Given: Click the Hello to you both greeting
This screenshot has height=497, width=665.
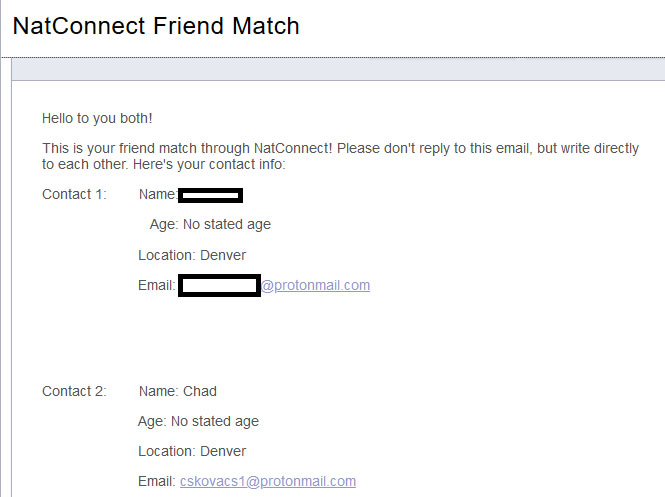Looking at the screenshot, I should (97, 118).
